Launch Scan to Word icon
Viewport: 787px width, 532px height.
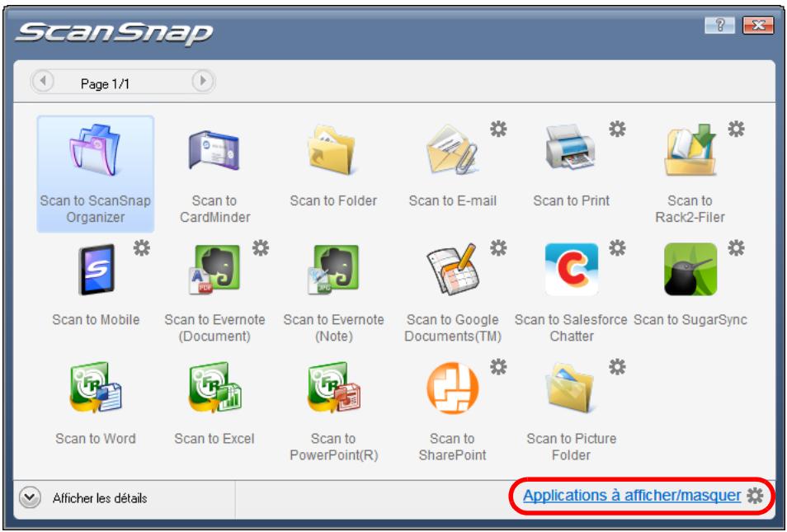coord(96,388)
